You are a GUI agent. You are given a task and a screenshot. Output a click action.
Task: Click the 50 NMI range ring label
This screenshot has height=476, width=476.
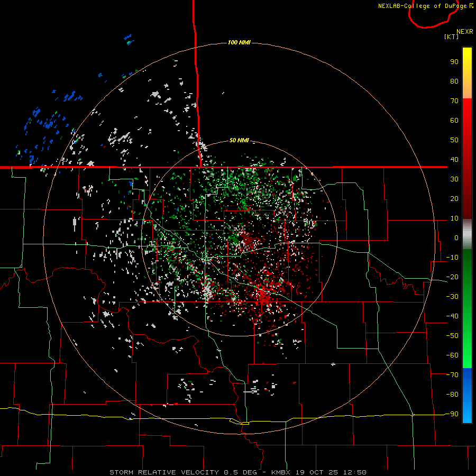(x=239, y=140)
